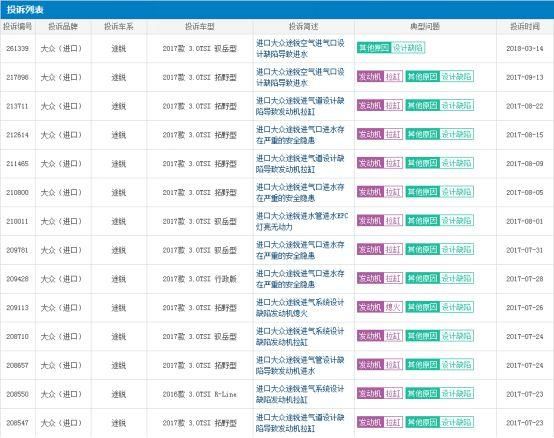Click the 2016款 3.0TSI R-Line model cell
554x438 pixels.
coord(200,394)
